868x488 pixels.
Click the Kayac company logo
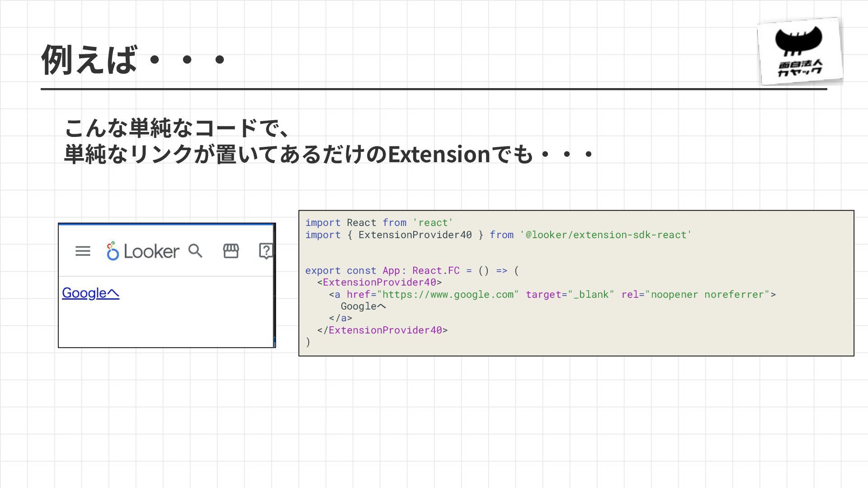coord(799,51)
